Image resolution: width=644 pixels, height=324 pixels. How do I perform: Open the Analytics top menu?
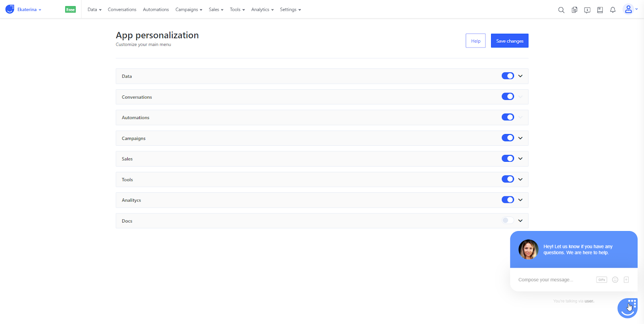pos(262,10)
